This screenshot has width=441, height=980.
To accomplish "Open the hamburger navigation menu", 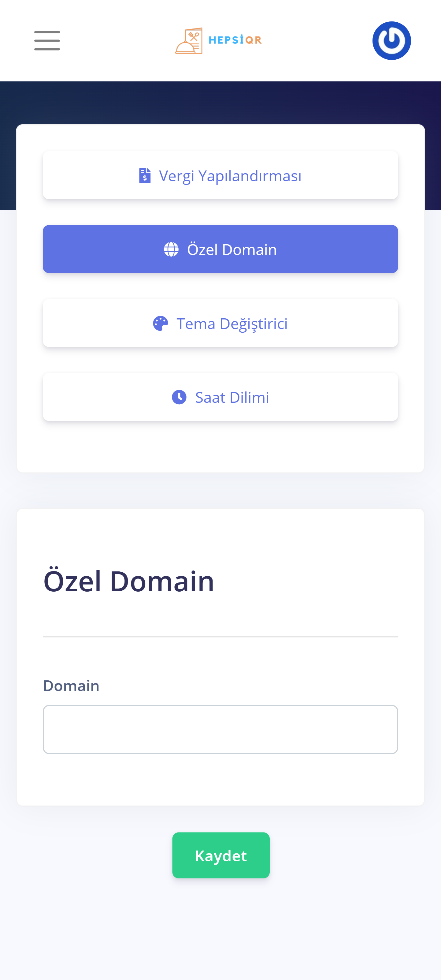I will 47,41.
